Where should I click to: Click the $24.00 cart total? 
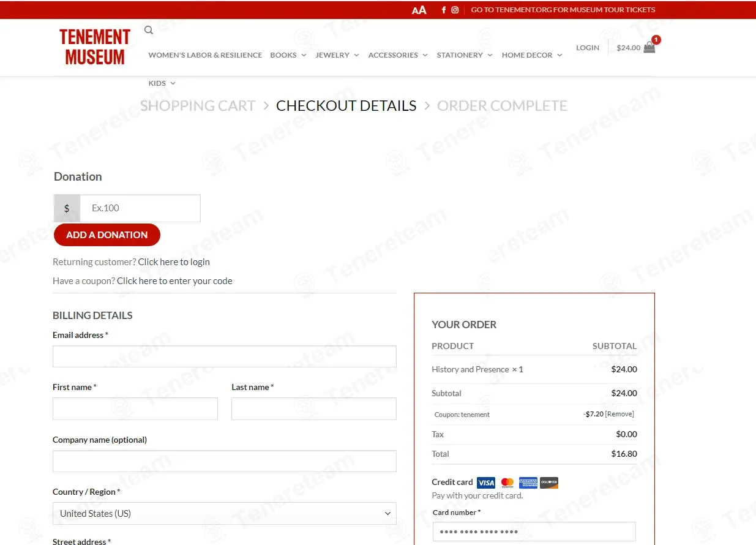tap(629, 48)
